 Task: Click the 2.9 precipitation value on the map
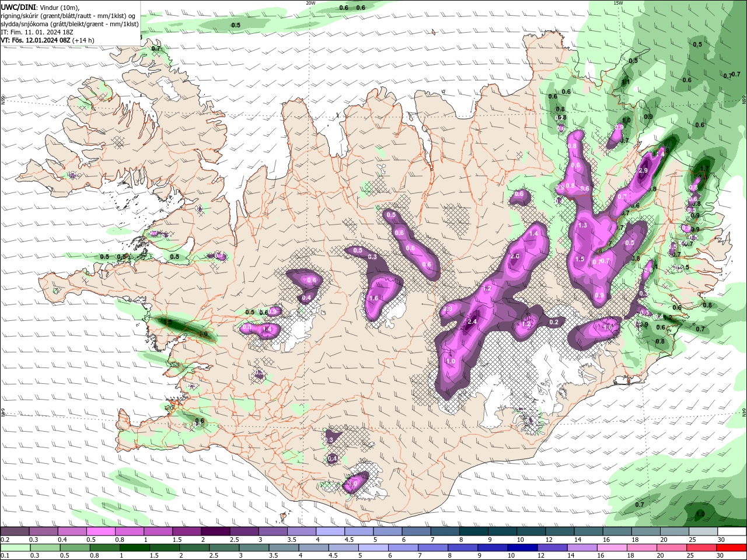point(643,170)
